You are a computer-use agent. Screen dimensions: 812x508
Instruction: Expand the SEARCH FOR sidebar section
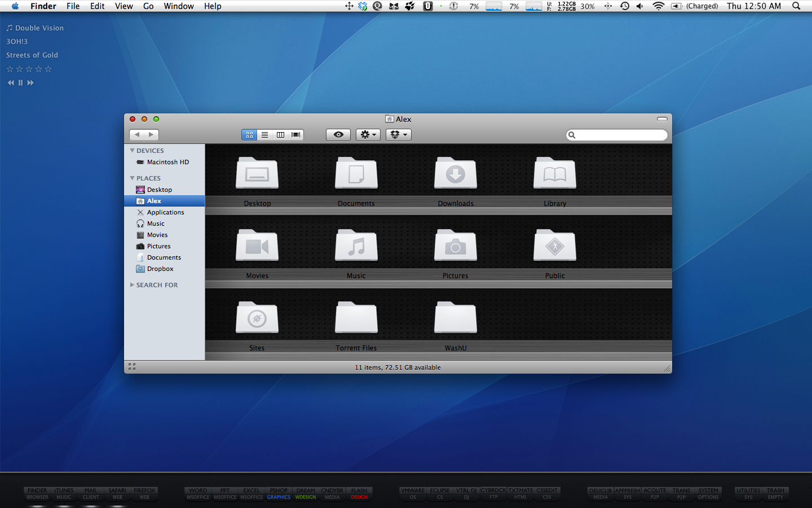[x=132, y=285]
